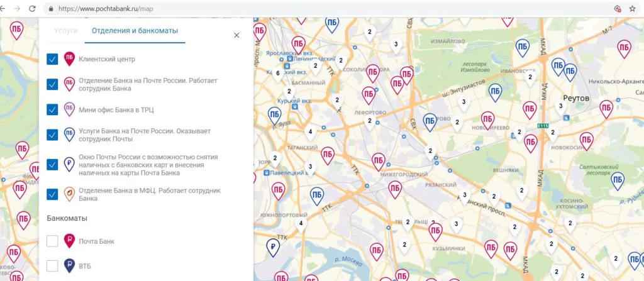
Task: Open the cluster marker showing 6
Action: [277, 74]
